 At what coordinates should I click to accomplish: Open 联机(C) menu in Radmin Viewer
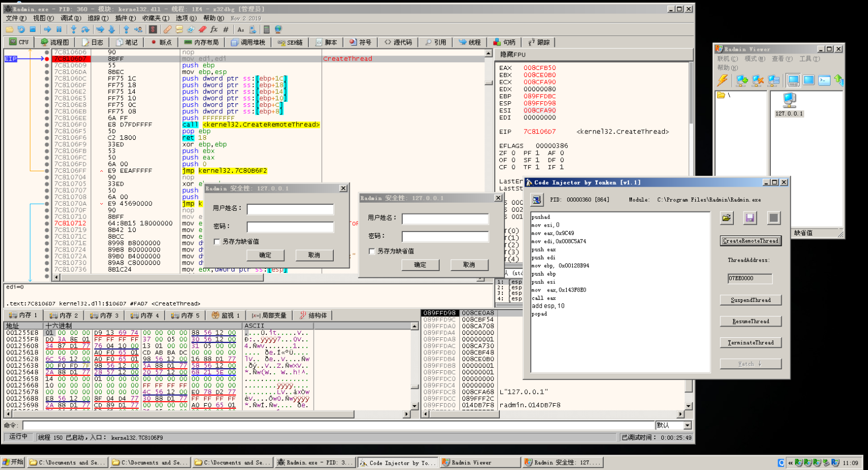(x=728, y=59)
